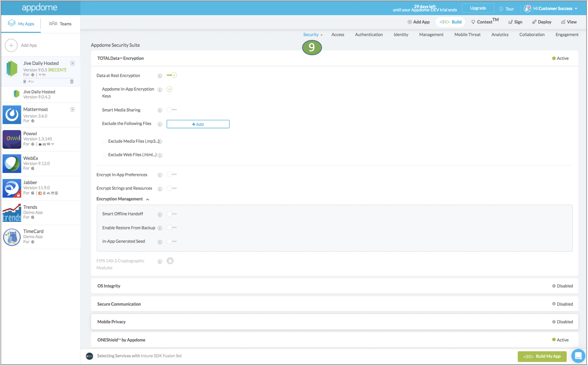The image size is (588, 366).
Task: Collapse the TOTALData Encryption panel
Action: pos(335,58)
